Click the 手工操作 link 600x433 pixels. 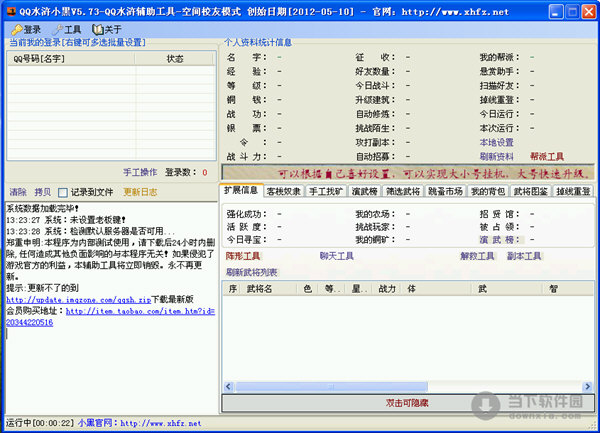click(140, 172)
